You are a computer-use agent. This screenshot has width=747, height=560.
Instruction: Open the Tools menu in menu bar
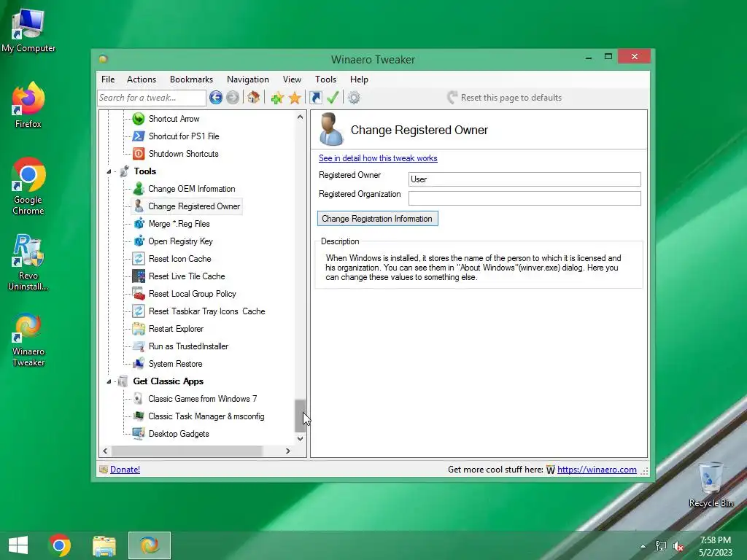coord(325,79)
